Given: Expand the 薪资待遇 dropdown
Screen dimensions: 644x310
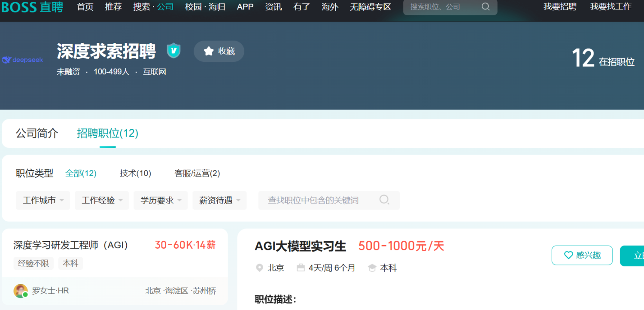Looking at the screenshot, I should pyautogui.click(x=219, y=201).
